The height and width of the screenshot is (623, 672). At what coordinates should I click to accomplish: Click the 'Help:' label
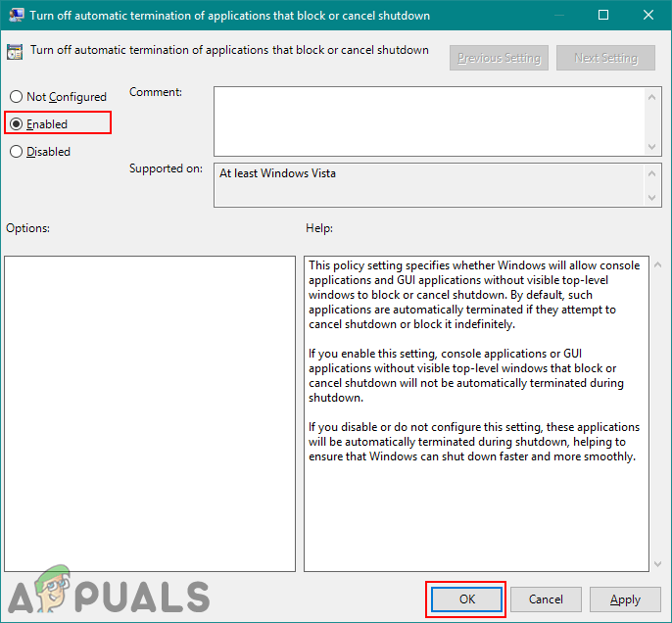(319, 228)
